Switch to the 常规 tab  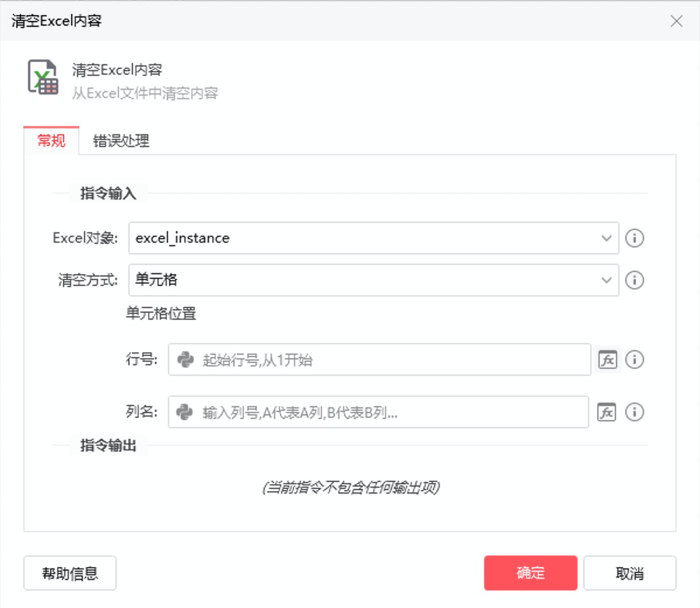(51, 141)
